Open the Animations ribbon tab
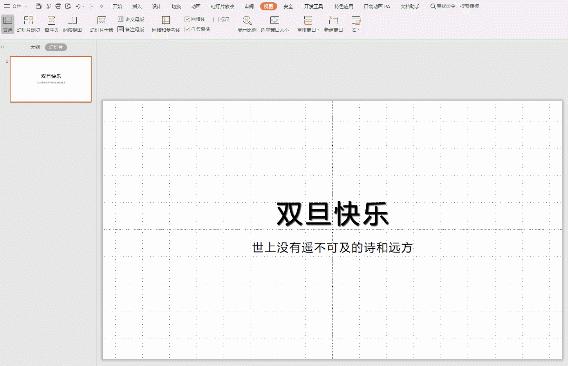Image resolution: width=568 pixels, height=366 pixels. [x=196, y=6]
